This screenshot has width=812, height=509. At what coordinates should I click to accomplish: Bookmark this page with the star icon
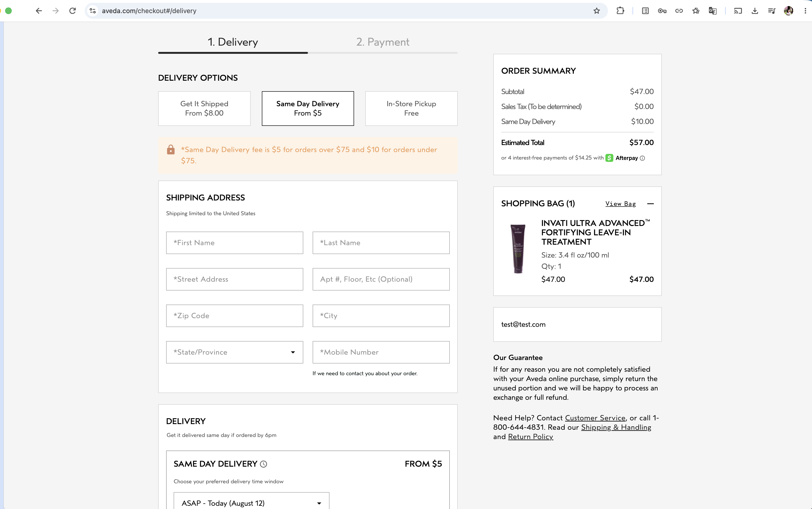pos(597,11)
